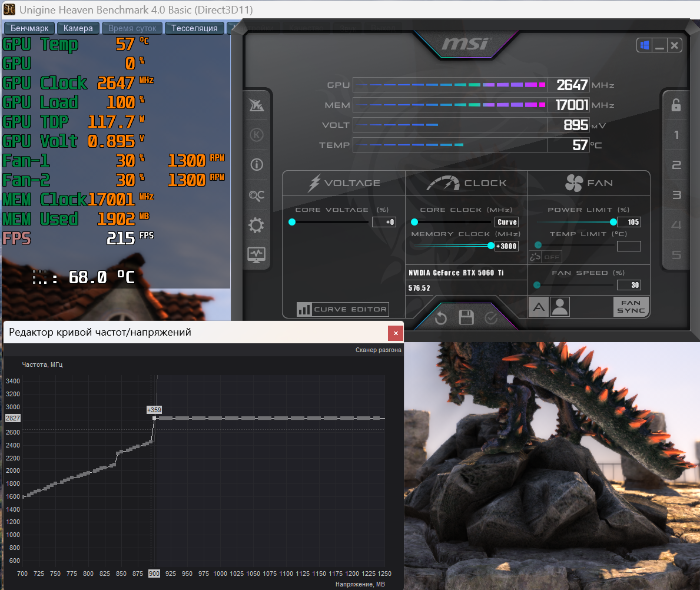The width and height of the screenshot is (700, 590).
Task: Click the core clock Curve value field
Action: [507, 222]
